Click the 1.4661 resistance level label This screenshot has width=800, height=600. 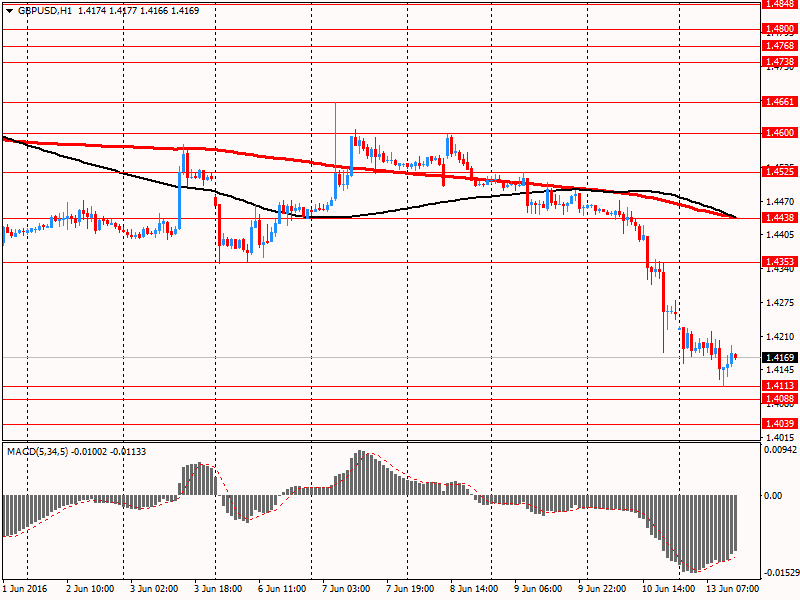coord(780,102)
